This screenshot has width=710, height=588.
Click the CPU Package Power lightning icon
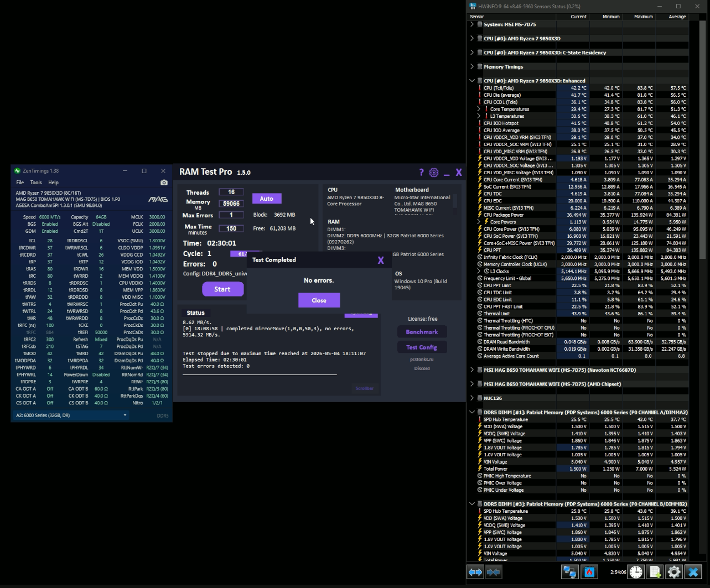tap(480, 215)
